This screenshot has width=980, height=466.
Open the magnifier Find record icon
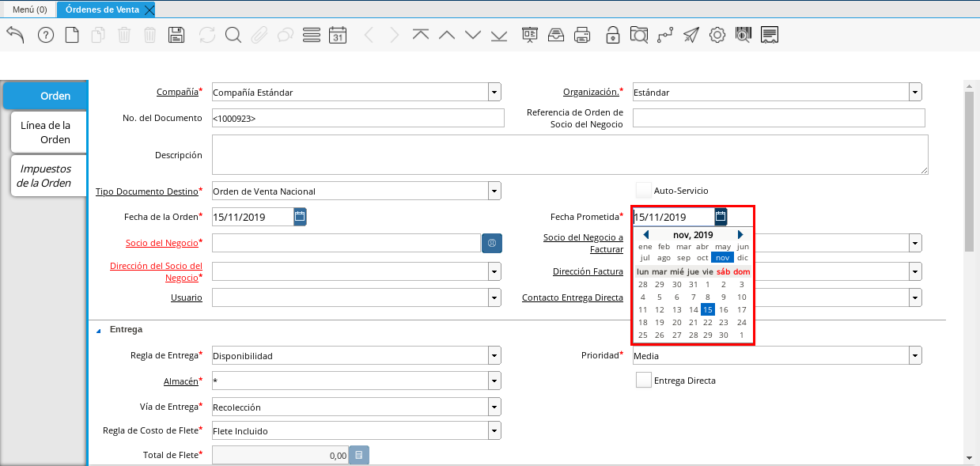pos(233,35)
